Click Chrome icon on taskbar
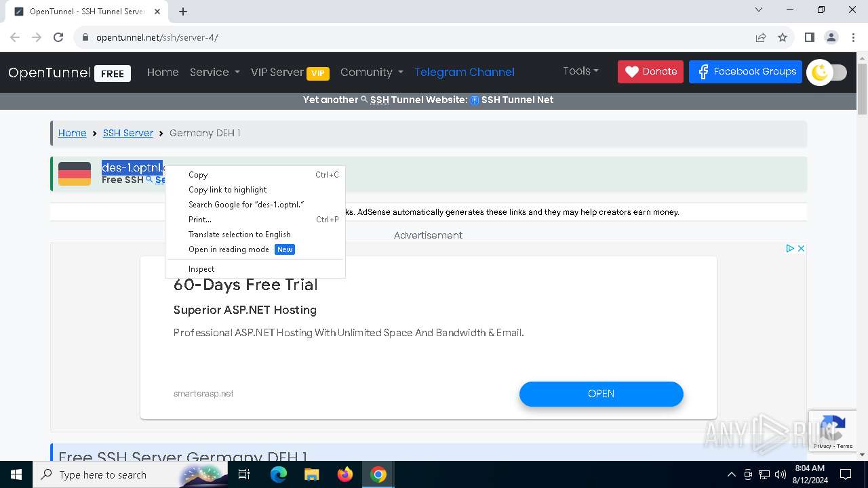 pos(378,474)
